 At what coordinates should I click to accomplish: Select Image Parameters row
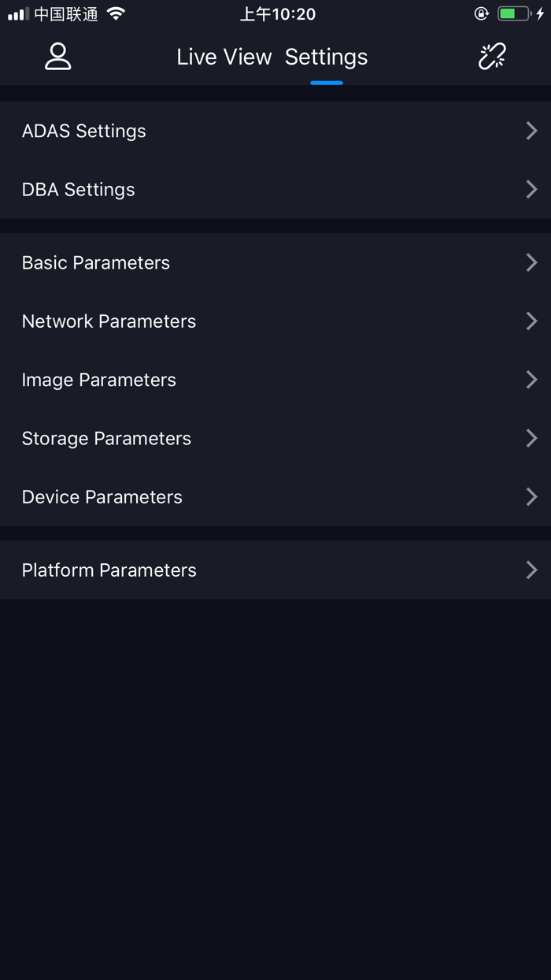coord(275,380)
